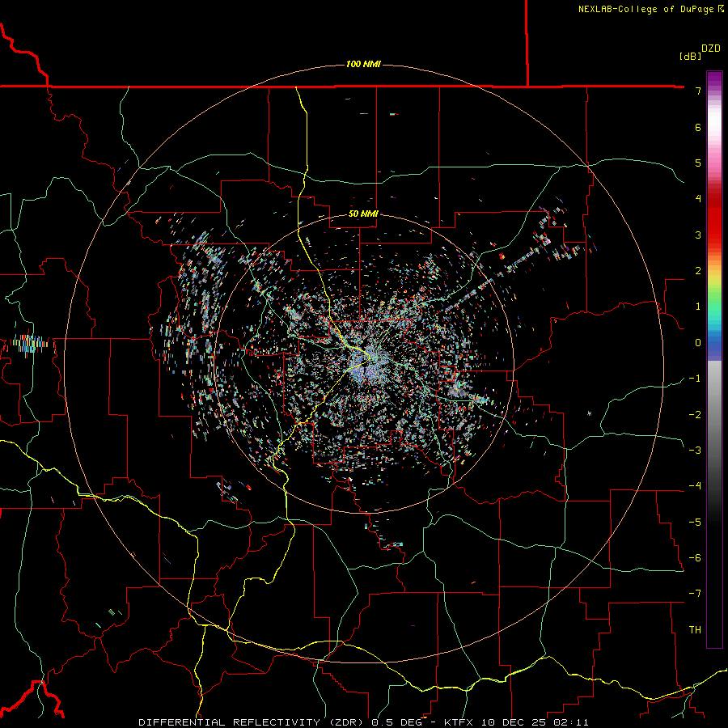This screenshot has width=728, height=728.
Task: Click the scale value 4
Action: tap(698, 199)
